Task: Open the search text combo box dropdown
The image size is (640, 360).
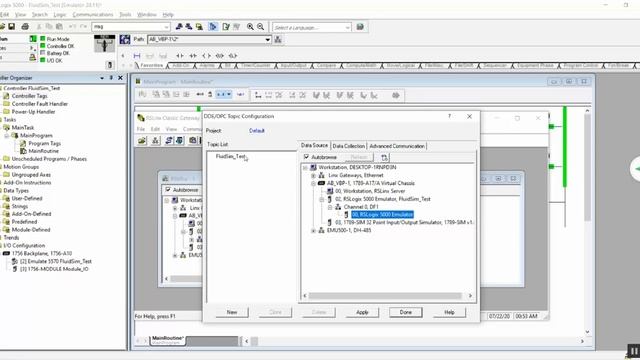Action: point(166,27)
